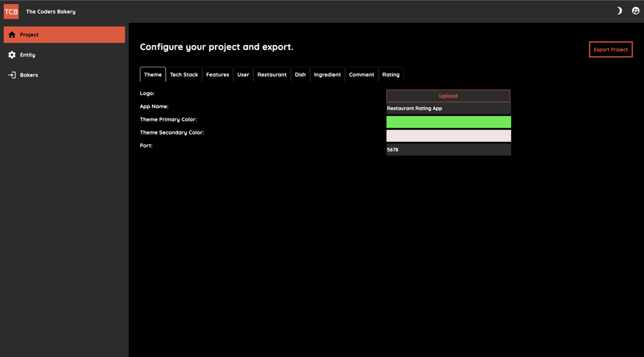
Task: Edit the App Name input field
Action: coord(448,109)
